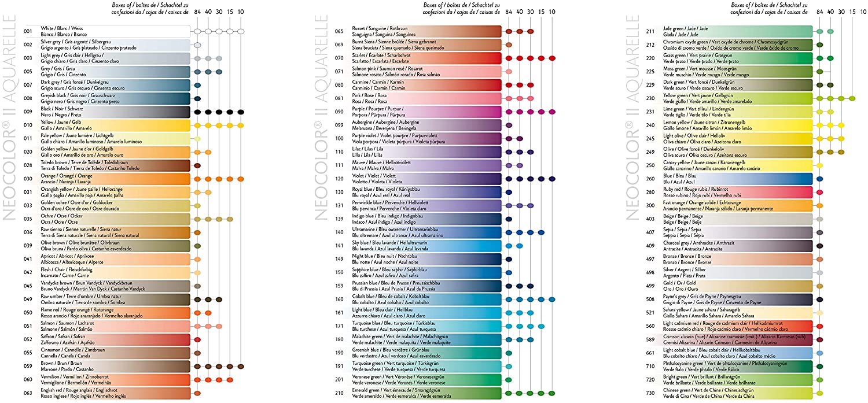This screenshot has height=403, width=868.
Task: Select the box-of-10 dot for Purple 090
Action: pyautogui.click(x=551, y=112)
